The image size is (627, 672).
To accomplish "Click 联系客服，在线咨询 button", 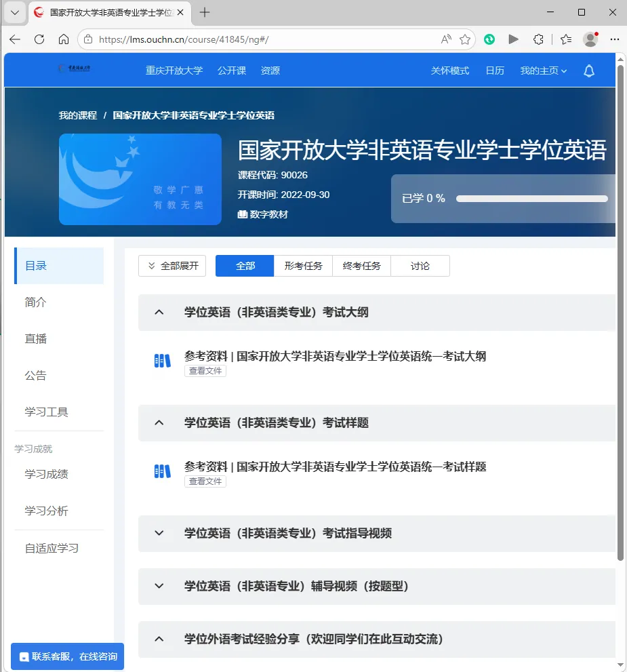I will pyautogui.click(x=67, y=656).
